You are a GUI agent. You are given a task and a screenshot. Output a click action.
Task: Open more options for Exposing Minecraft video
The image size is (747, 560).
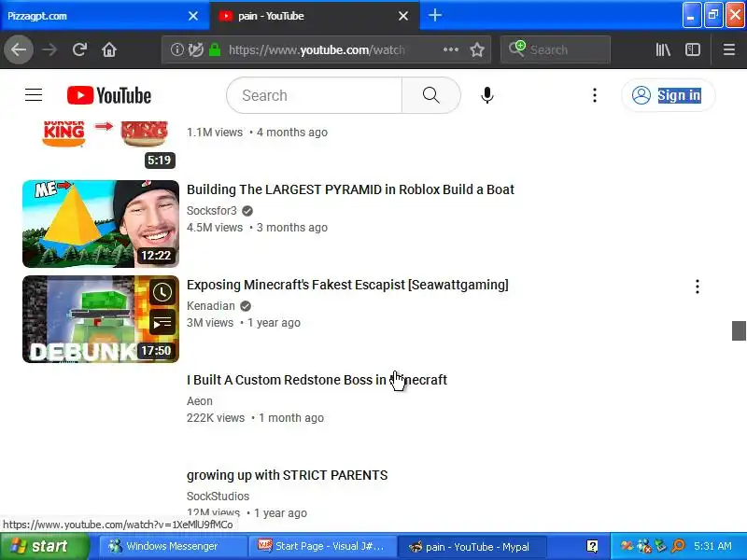(x=697, y=287)
